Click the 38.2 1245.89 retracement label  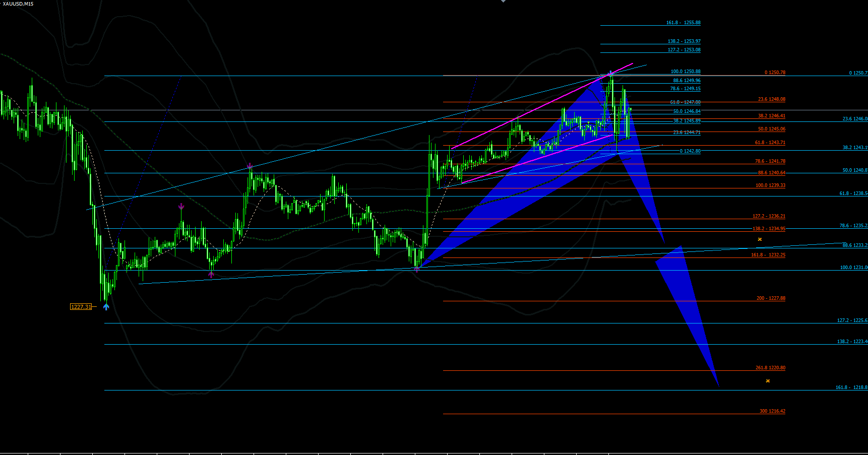click(x=687, y=121)
